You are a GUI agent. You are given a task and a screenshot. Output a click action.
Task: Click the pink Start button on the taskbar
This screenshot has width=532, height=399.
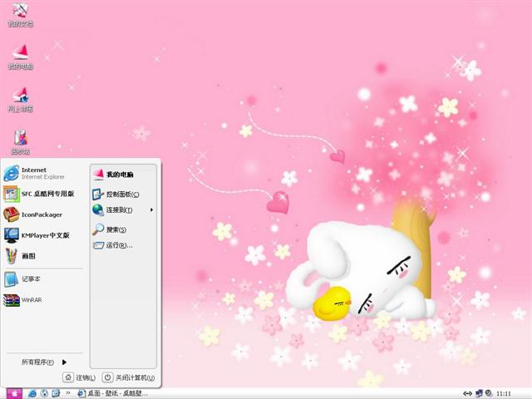13,392
